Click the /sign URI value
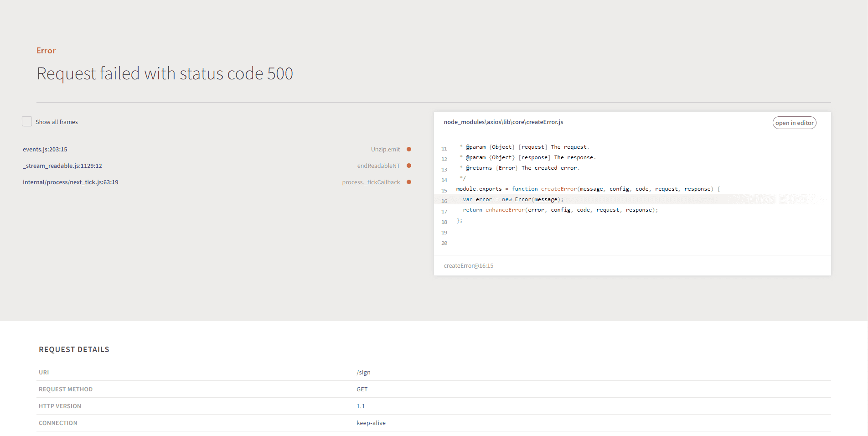Screen dimensions: 868x436 [x=363, y=372]
